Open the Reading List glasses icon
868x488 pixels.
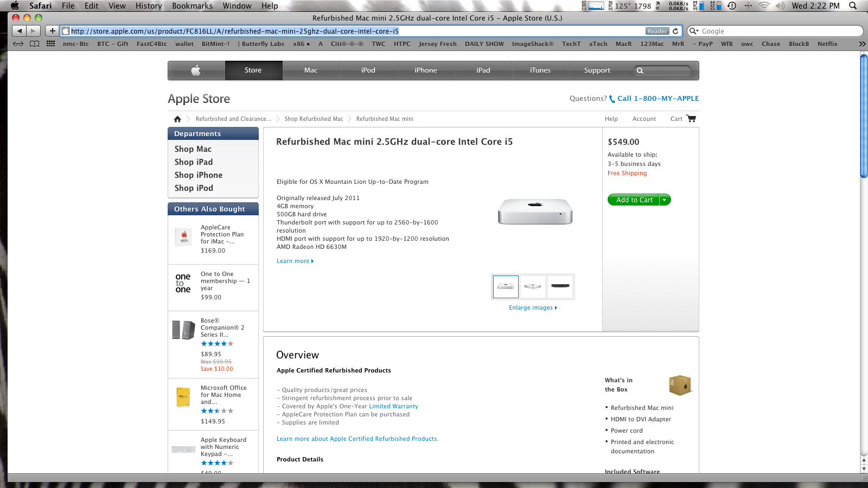[x=18, y=44]
